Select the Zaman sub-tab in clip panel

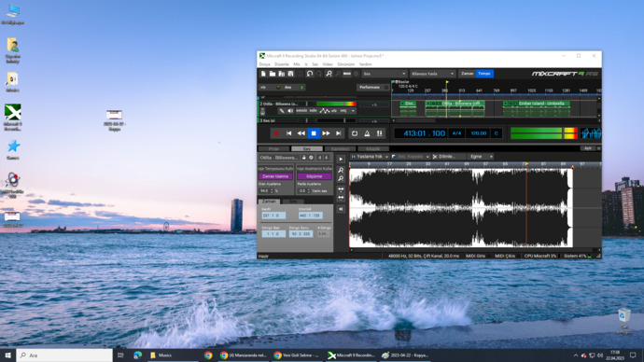tap(269, 202)
